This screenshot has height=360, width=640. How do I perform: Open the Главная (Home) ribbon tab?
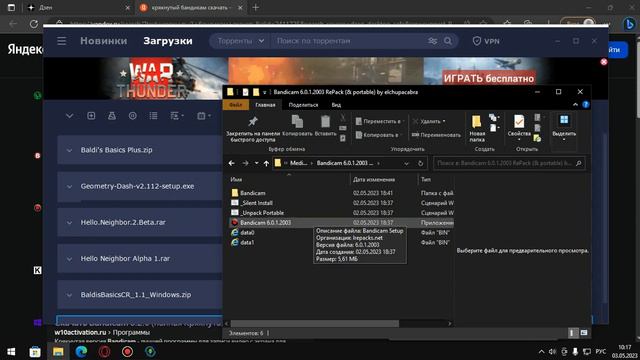click(265, 105)
